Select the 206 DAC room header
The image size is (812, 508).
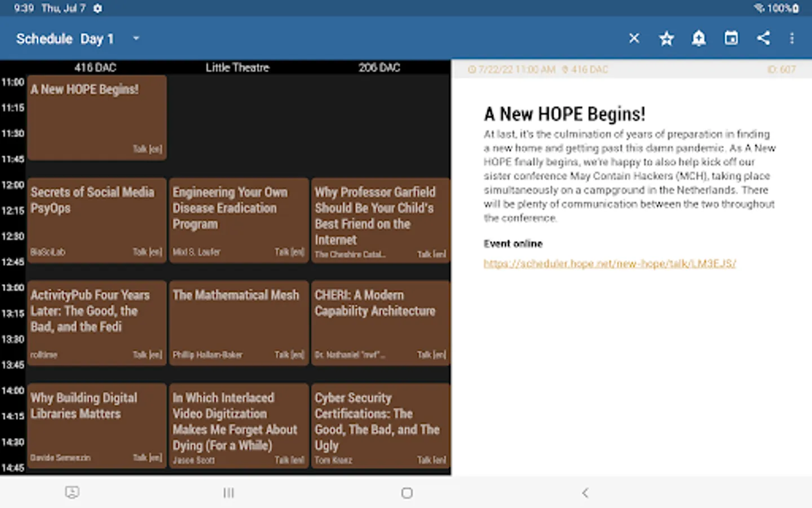pos(379,68)
